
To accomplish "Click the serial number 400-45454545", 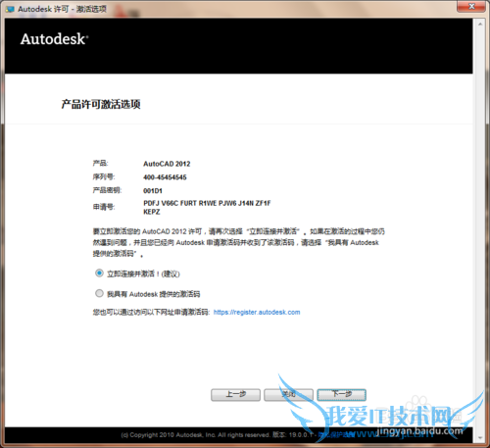I will click(x=165, y=177).
